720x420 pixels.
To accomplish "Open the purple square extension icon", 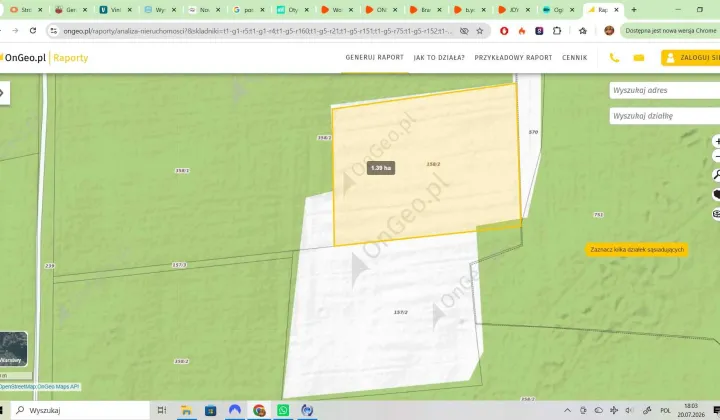I will pos(539,31).
